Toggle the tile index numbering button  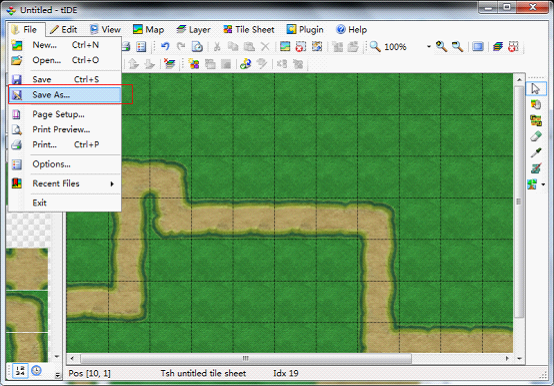tap(20, 371)
